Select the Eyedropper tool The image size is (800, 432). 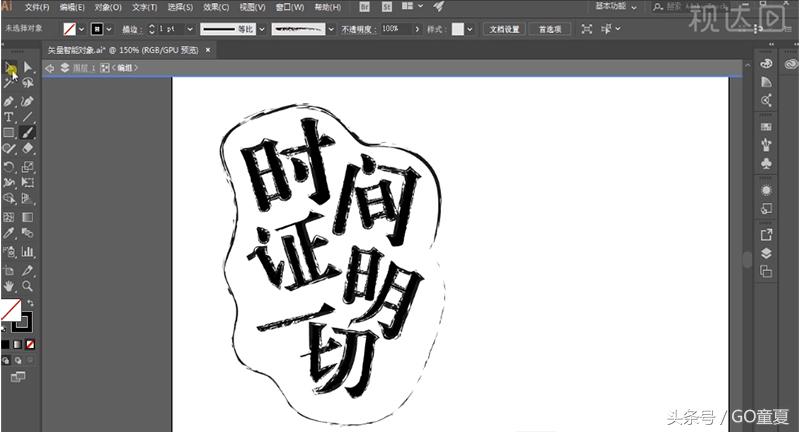point(9,233)
